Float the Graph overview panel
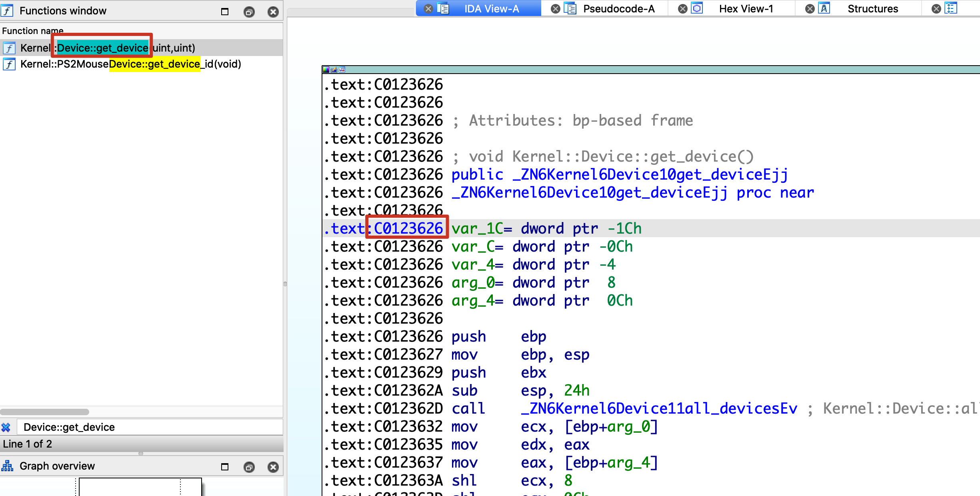This screenshot has height=496, width=980. click(249, 467)
